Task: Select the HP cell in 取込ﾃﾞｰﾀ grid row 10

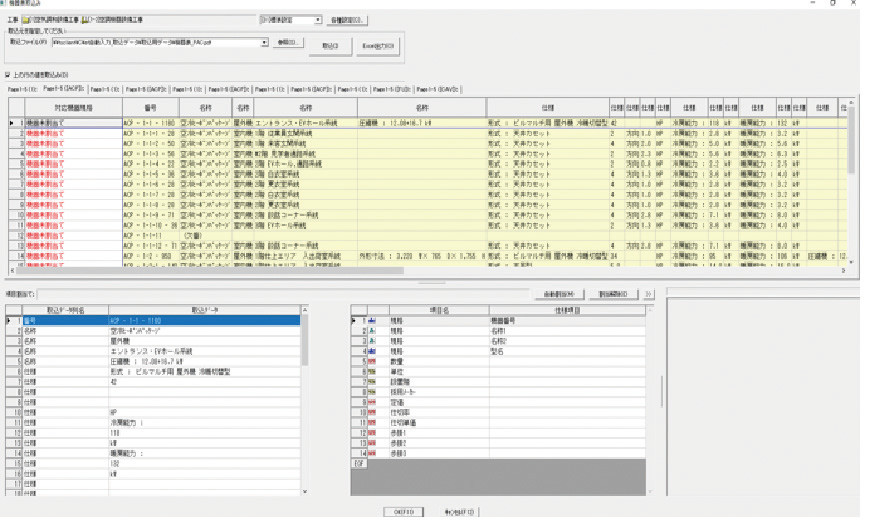Action: click(x=204, y=412)
